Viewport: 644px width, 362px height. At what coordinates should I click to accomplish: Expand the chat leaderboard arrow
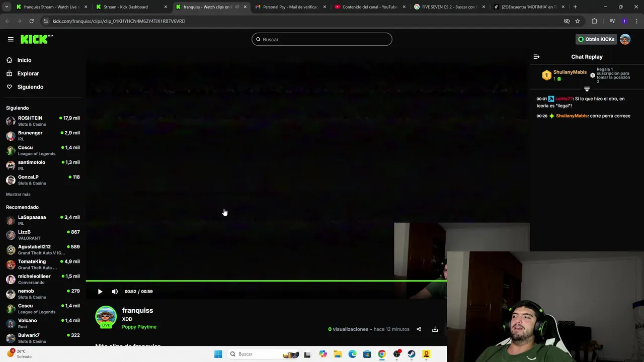pyautogui.click(x=587, y=89)
